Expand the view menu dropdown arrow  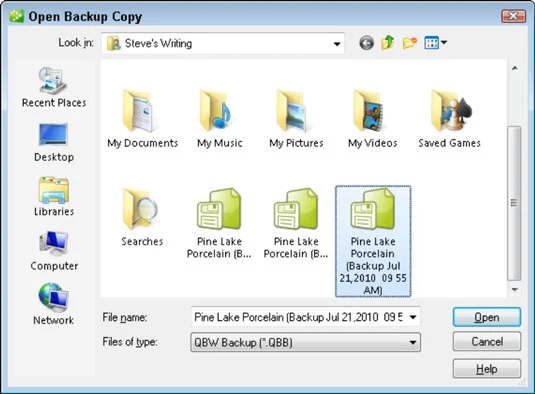pyautogui.click(x=444, y=43)
